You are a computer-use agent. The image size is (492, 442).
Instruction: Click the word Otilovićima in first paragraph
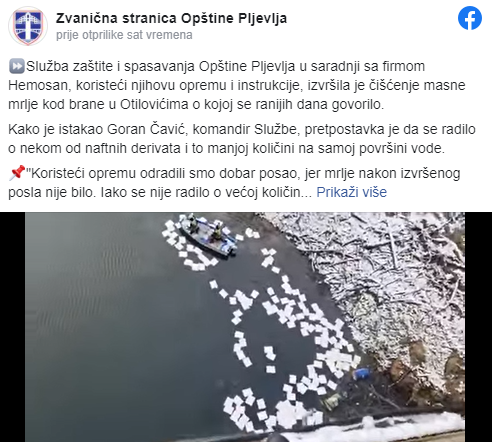154,104
